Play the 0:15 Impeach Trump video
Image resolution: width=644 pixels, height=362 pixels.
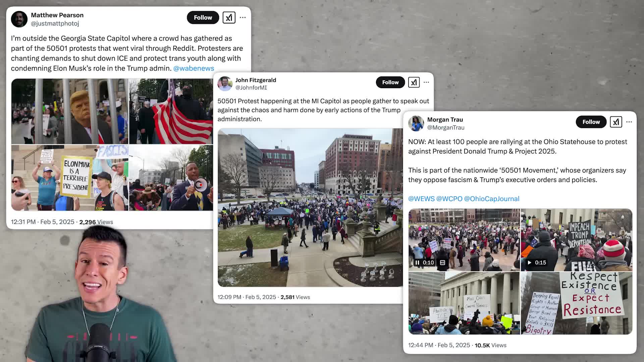tap(530, 262)
